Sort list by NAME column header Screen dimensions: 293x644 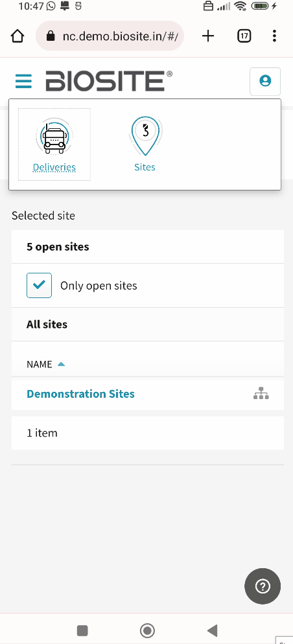coord(40,364)
